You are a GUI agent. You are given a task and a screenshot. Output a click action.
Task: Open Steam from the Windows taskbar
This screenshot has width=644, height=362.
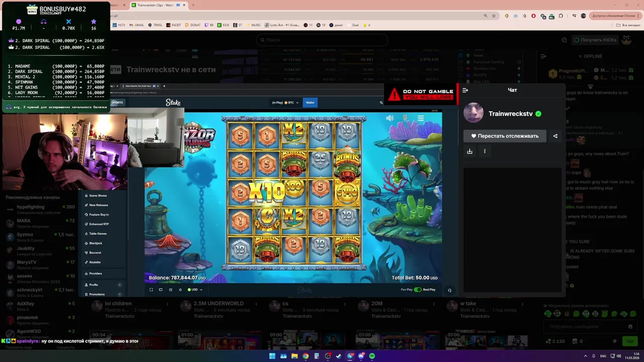(x=339, y=356)
